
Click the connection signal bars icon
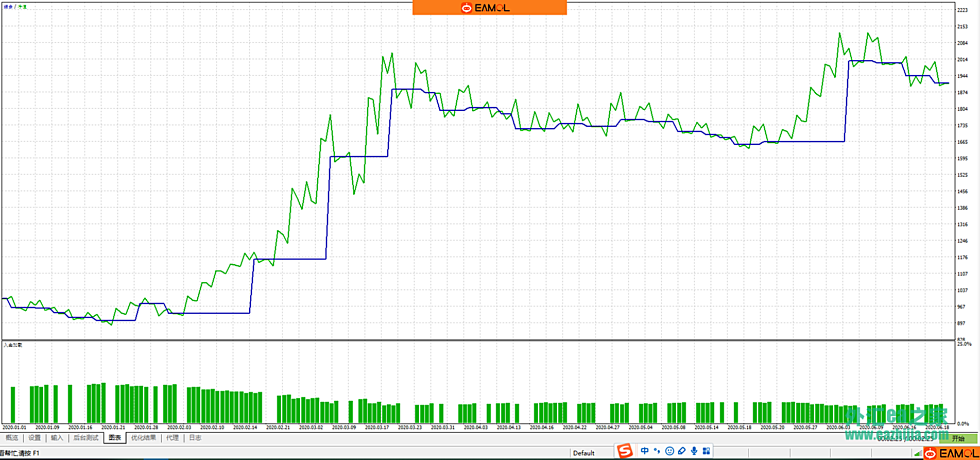(x=917, y=453)
